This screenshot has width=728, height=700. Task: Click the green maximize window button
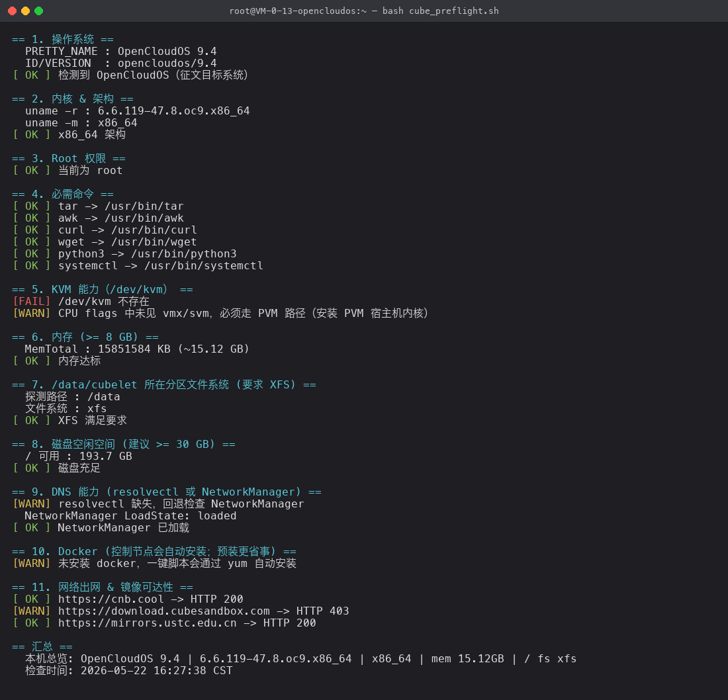tap(39, 11)
